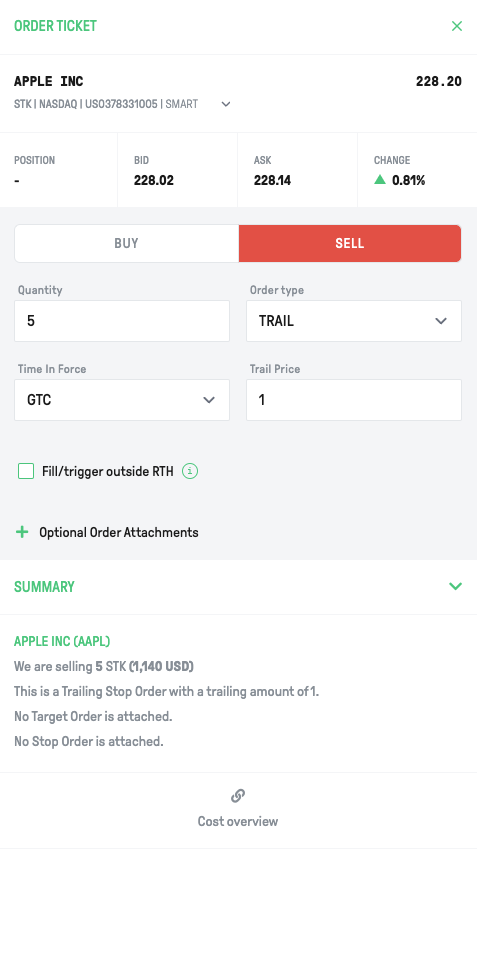Expand the exchange selector chevron near SMART
The width and height of the screenshot is (477, 959).
point(226,105)
